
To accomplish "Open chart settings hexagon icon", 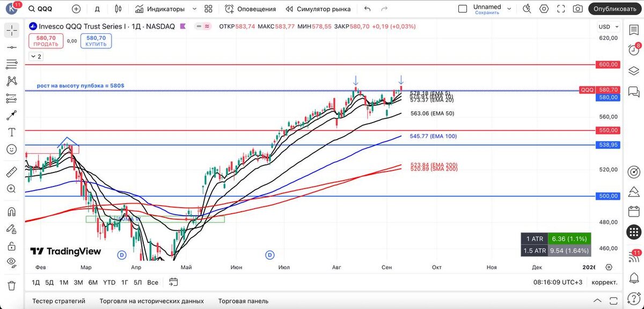I will click(x=544, y=9).
